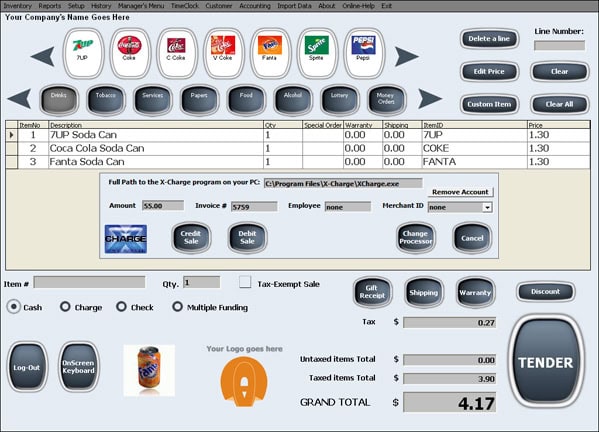Cancel the X-Charge dialog

click(472, 238)
